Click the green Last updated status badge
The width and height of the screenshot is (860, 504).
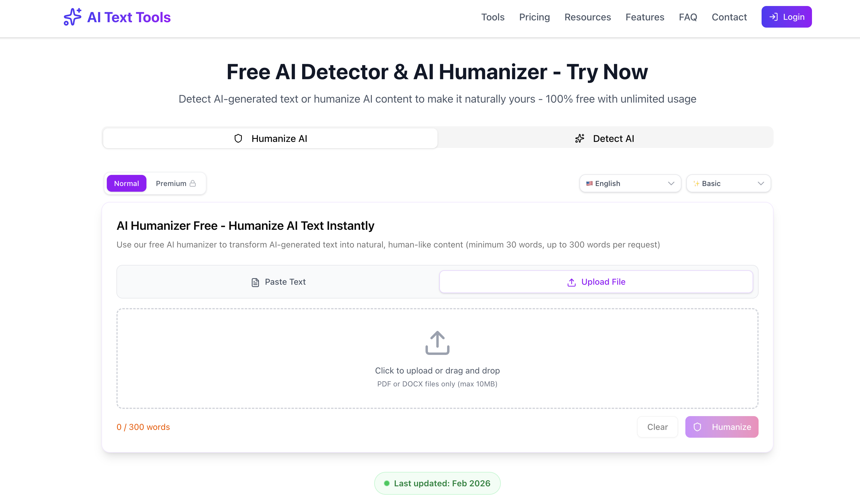click(x=437, y=483)
